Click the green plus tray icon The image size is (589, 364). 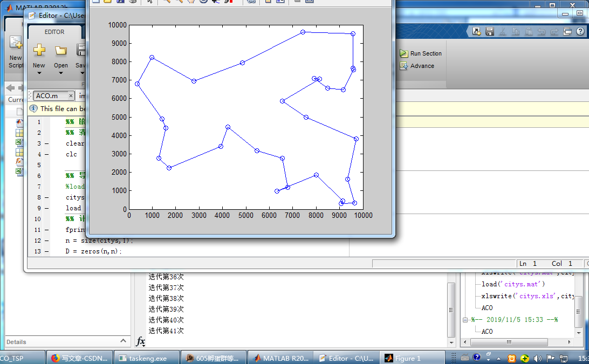click(x=525, y=358)
